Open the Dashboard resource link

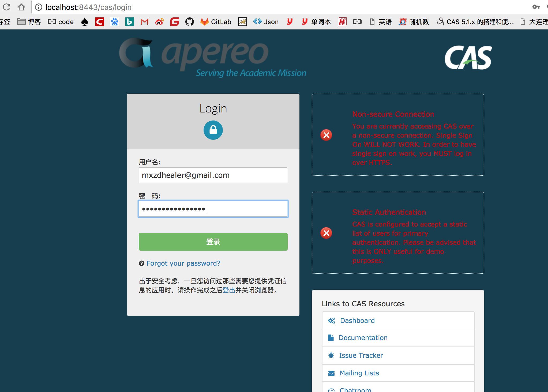click(x=357, y=321)
